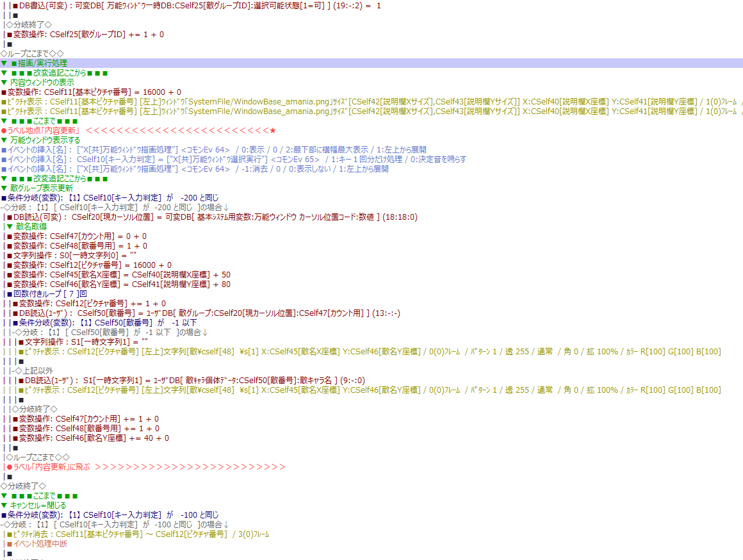The height and width of the screenshot is (560, 743).
Task: Select 条件分岐 CSelf10 が -200 と同じ line
Action: (x=110, y=198)
